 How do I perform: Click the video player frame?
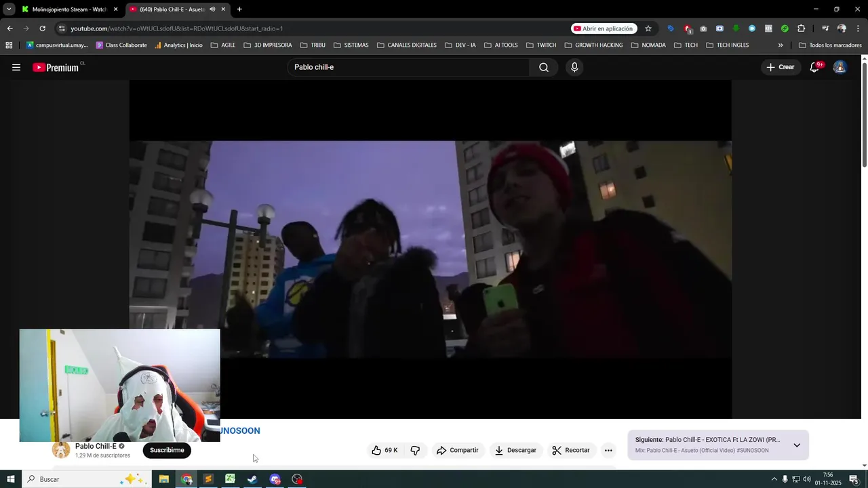(x=430, y=249)
